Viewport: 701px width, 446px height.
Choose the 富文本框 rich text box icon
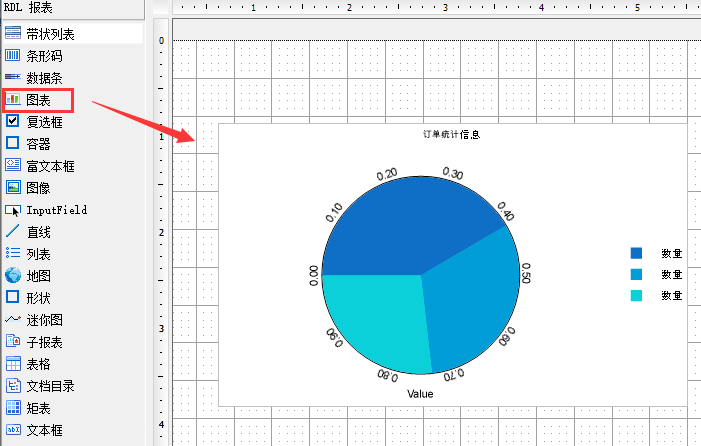(13, 165)
